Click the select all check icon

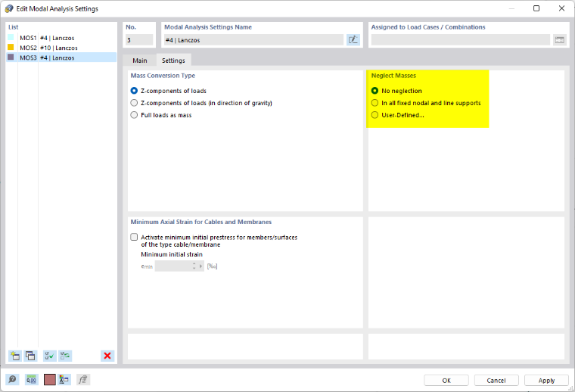(x=49, y=356)
